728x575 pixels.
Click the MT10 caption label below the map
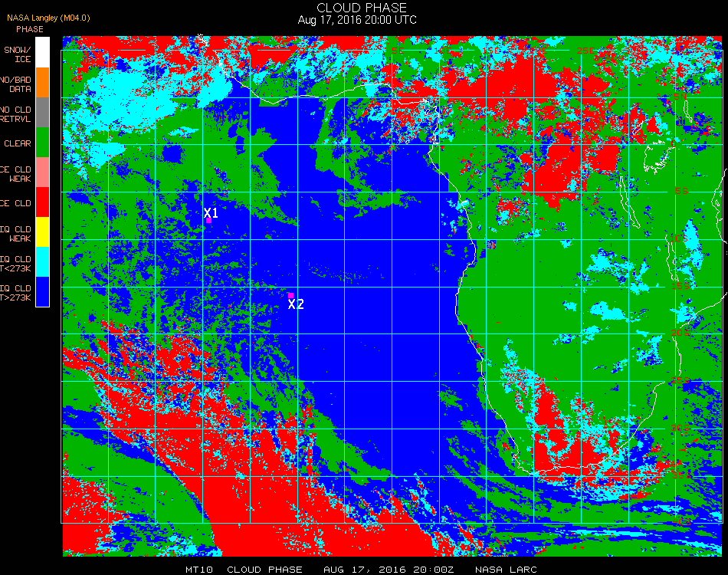coord(199,570)
